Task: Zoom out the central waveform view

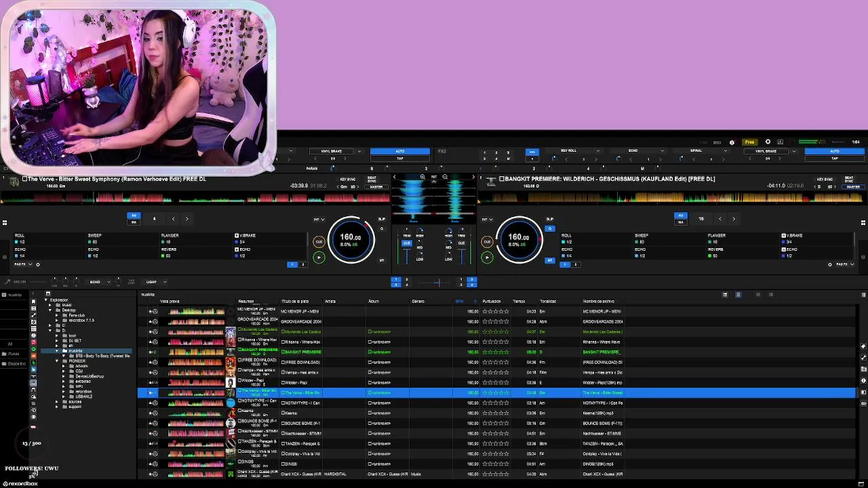Action: point(445,177)
